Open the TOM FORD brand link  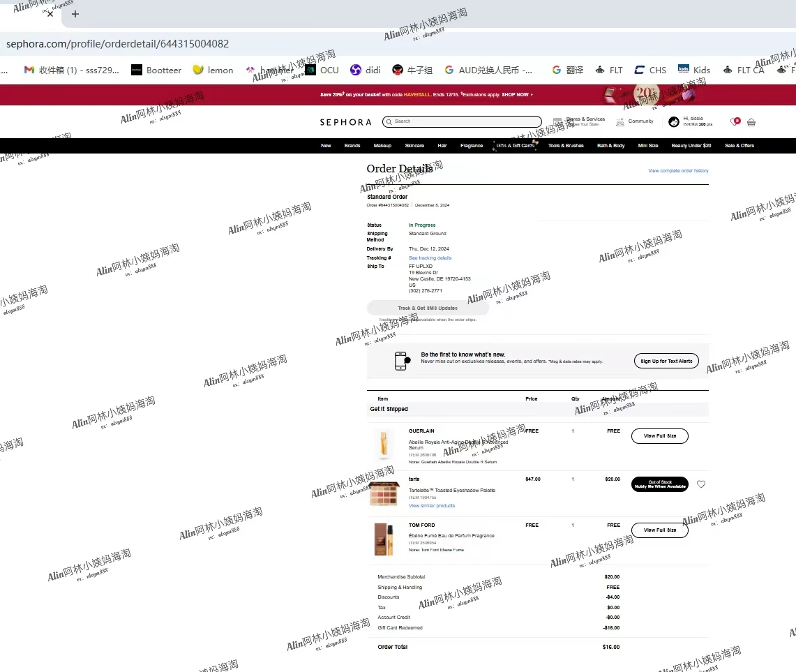421,525
